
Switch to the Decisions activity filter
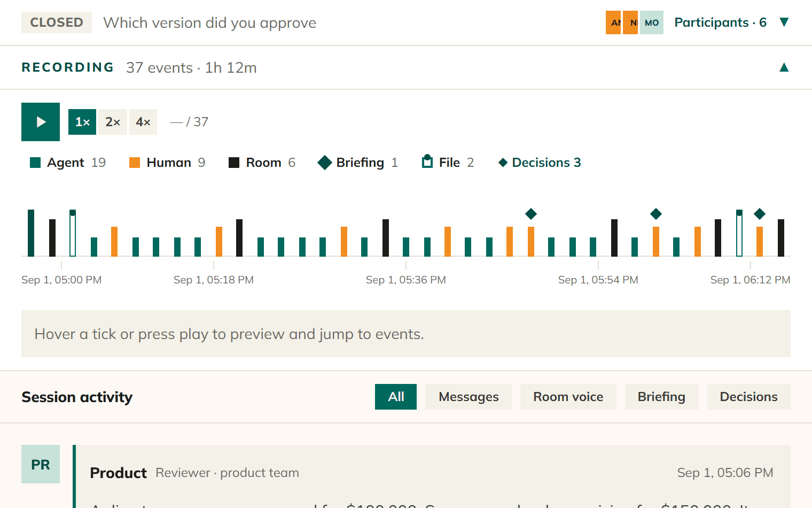(749, 397)
